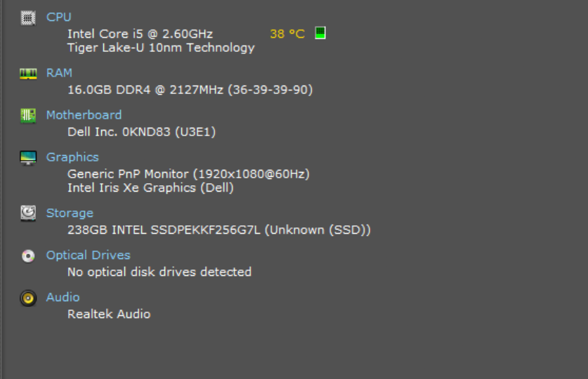Screen dimensions: 588x379
Task: Click the Storage hard drive icon
Action: (28, 213)
